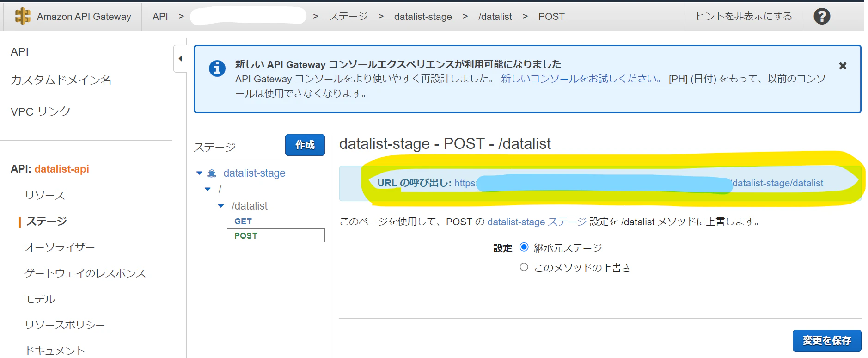Image resolution: width=868 pixels, height=358 pixels.
Task: Click the 設定 label text
Action: coord(503,248)
